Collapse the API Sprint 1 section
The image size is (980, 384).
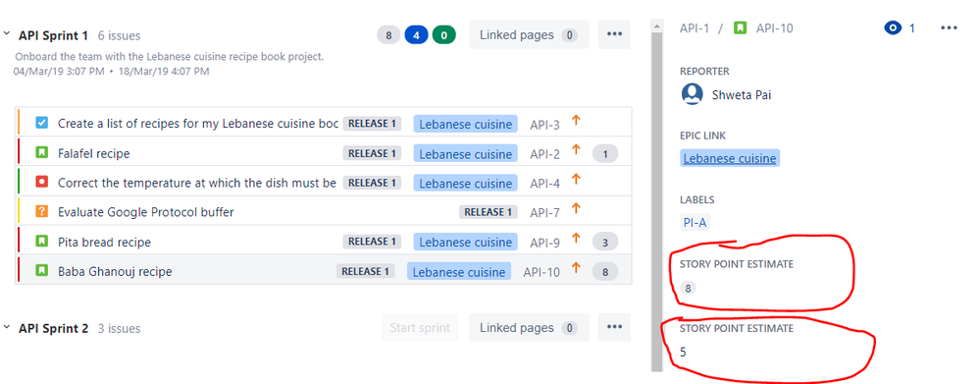click(x=7, y=33)
